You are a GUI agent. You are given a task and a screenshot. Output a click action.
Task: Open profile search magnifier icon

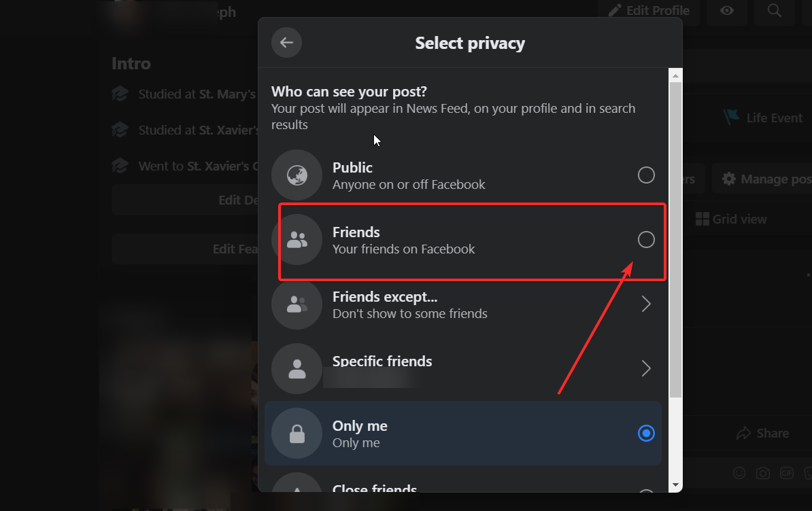coord(774,11)
